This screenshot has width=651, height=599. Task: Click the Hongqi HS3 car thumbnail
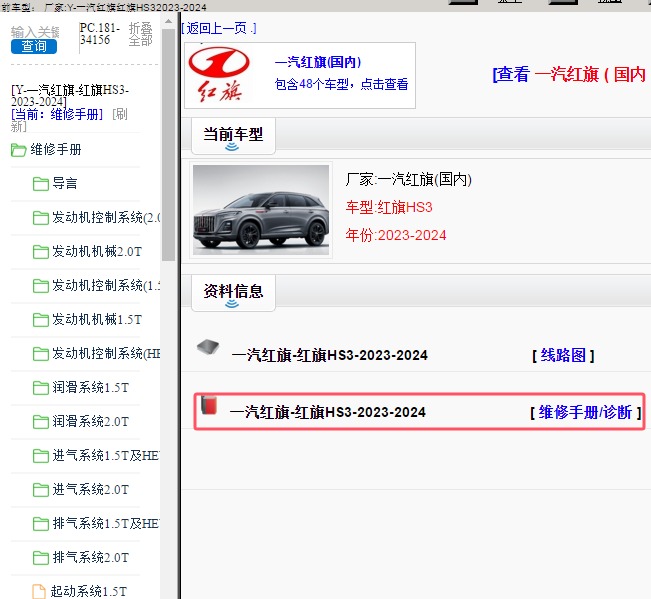click(261, 210)
